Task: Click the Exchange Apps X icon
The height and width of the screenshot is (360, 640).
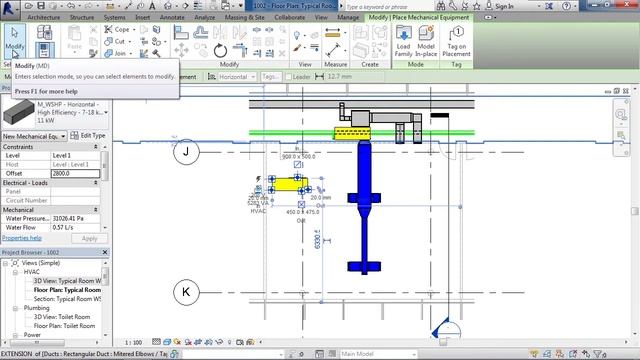Action: click(549, 6)
